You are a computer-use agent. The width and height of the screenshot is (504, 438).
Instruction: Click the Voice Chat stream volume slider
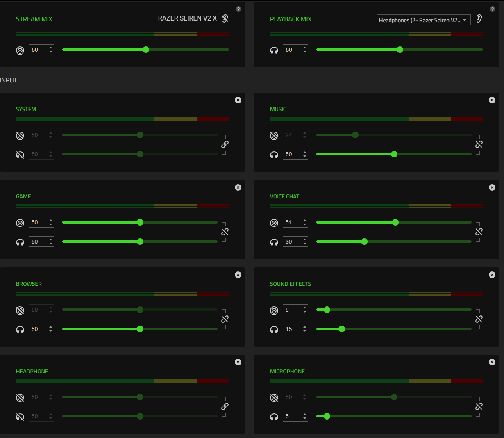(x=394, y=222)
